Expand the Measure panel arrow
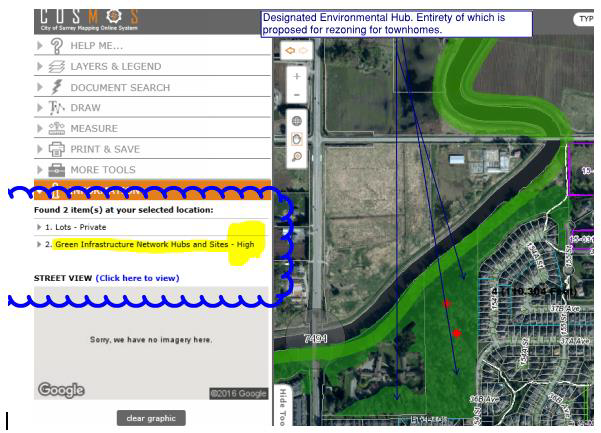This screenshot has height=433, width=601. click(40, 129)
